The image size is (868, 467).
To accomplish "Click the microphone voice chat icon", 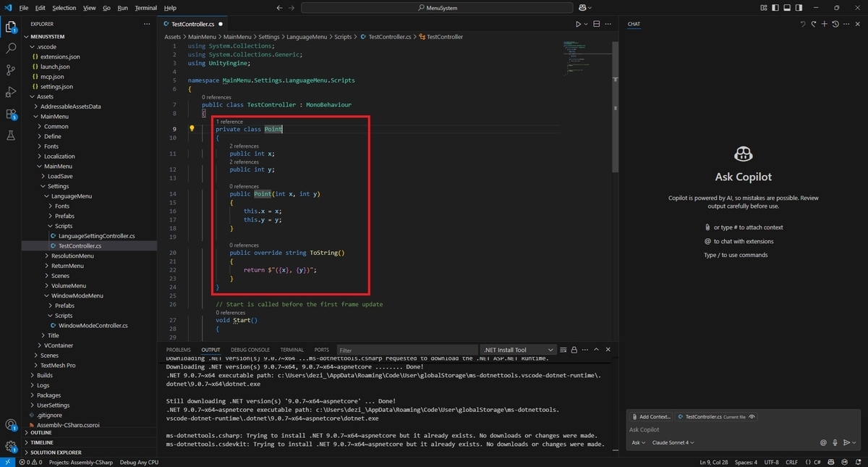I will (x=835, y=442).
